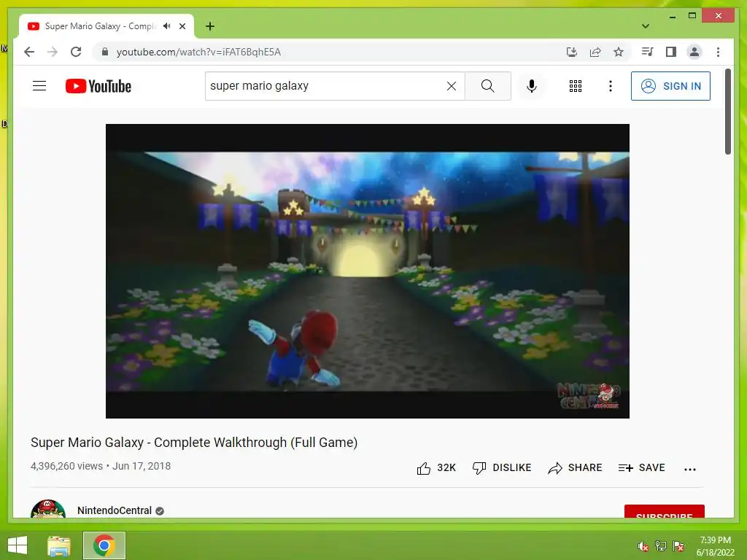Image resolution: width=747 pixels, height=560 pixels.
Task: Open the YouTube guide hamburger menu
Action: click(39, 86)
